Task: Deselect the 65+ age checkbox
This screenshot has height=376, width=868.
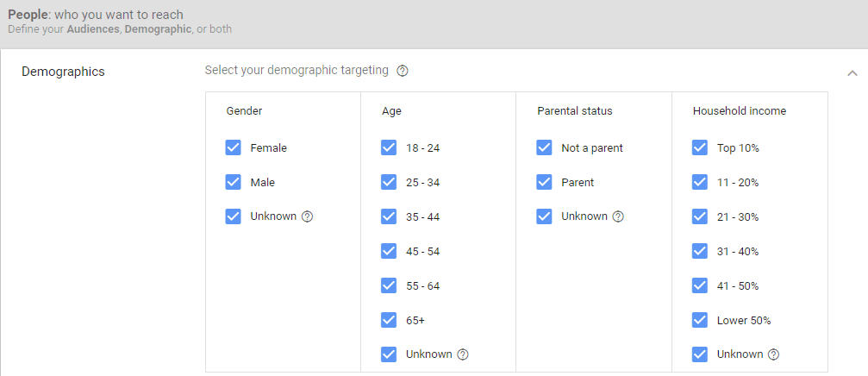Action: coord(389,320)
